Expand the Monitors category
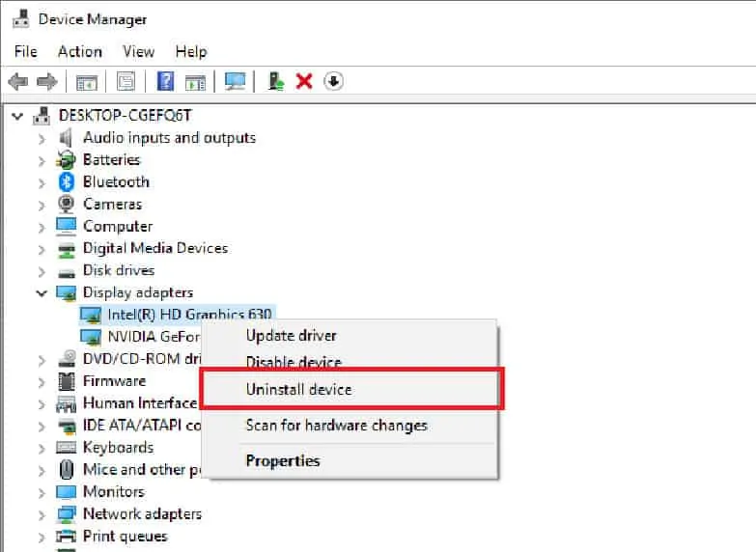The height and width of the screenshot is (552, 756). [42, 493]
